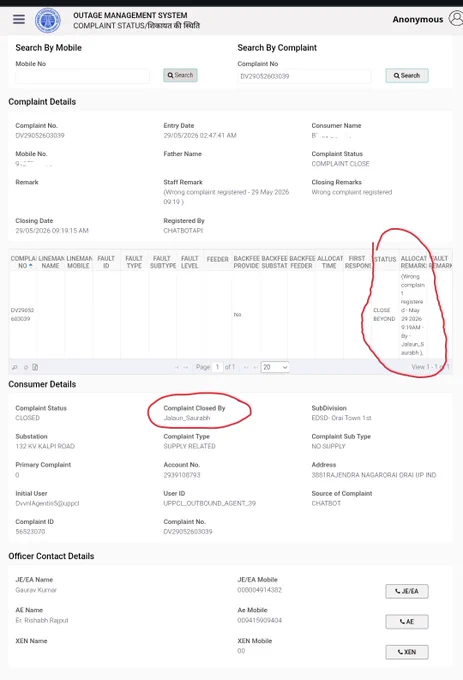Click COMPLAINT CLOSE status value
463x680 pixels.
(340, 163)
